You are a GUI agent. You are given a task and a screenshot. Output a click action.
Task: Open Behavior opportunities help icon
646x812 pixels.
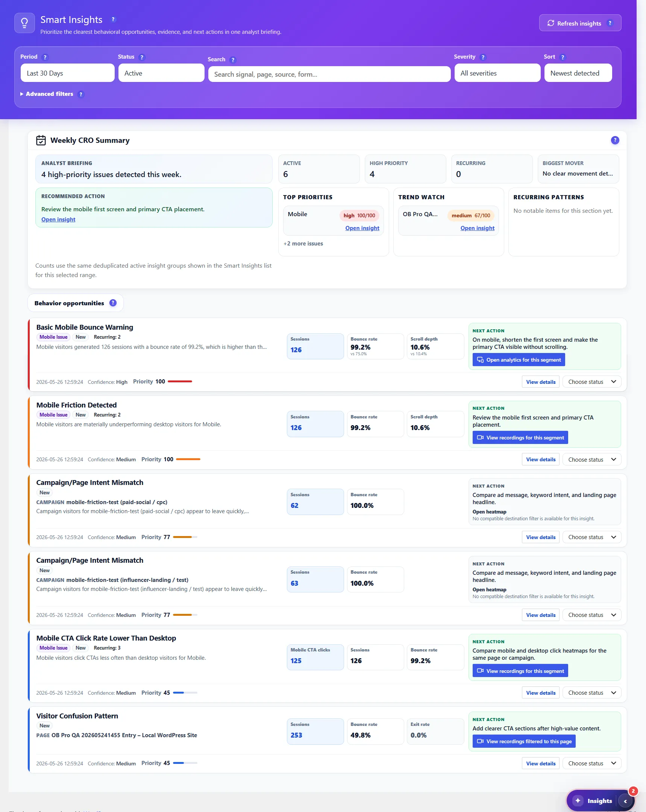[113, 303]
